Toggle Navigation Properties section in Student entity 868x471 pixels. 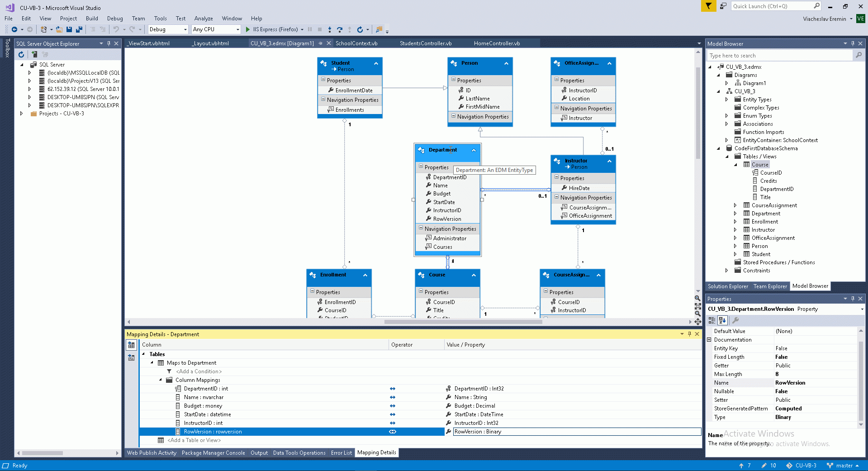pyautogui.click(x=323, y=99)
